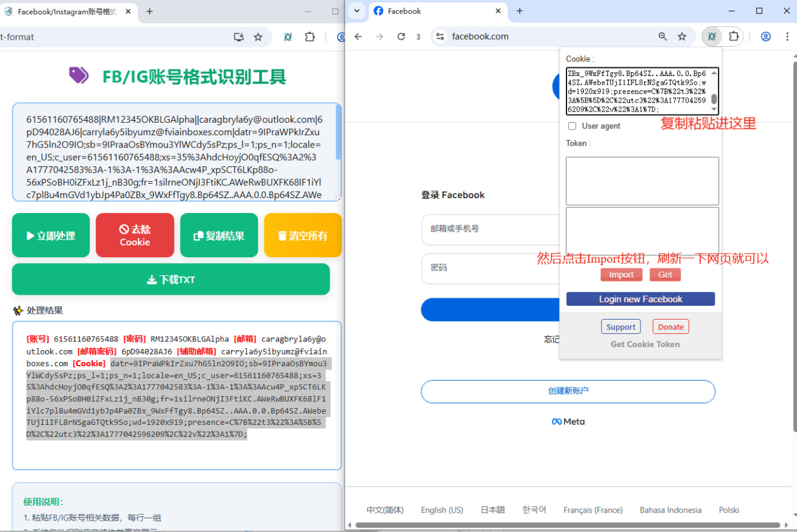797x532 pixels.
Task: Click the 创建新账户 create account button
Action: (x=568, y=392)
